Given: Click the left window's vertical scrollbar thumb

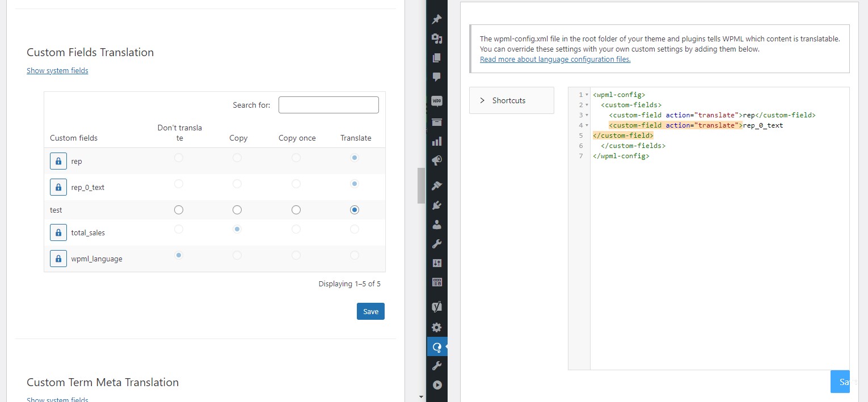Looking at the screenshot, I should click(x=421, y=185).
